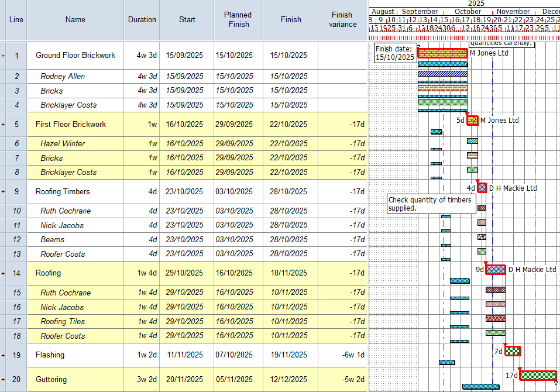This screenshot has height=392, width=560.
Task: Select the Guttering blue baseline bar
Action: pos(480,386)
